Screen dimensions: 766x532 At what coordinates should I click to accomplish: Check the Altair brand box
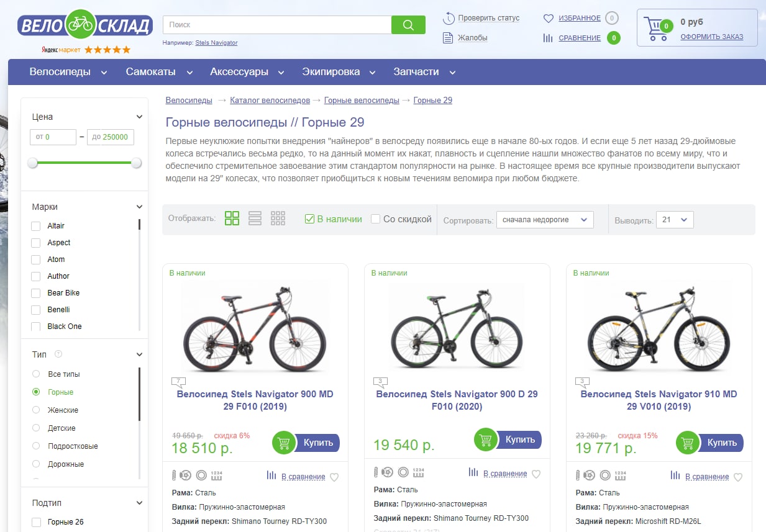coord(36,226)
